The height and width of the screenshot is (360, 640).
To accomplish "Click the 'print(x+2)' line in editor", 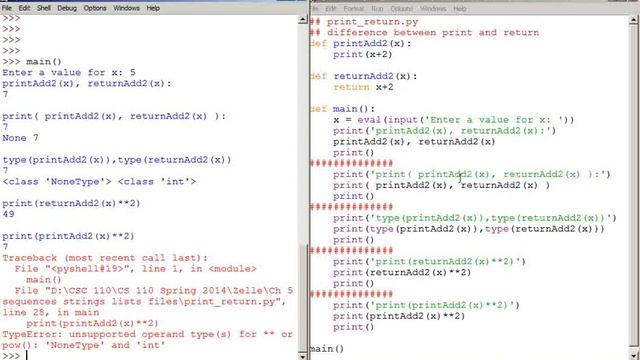I will 362,54.
